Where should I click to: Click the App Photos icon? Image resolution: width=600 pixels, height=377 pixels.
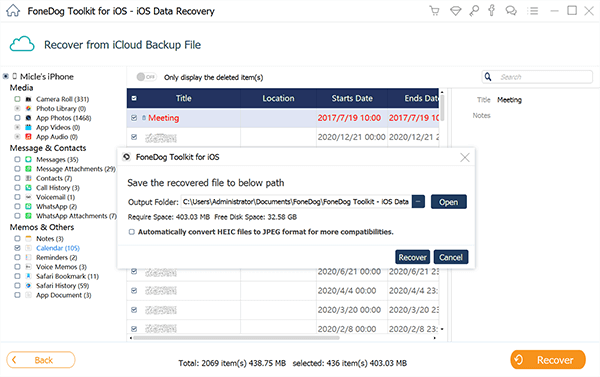pyautogui.click(x=28, y=118)
